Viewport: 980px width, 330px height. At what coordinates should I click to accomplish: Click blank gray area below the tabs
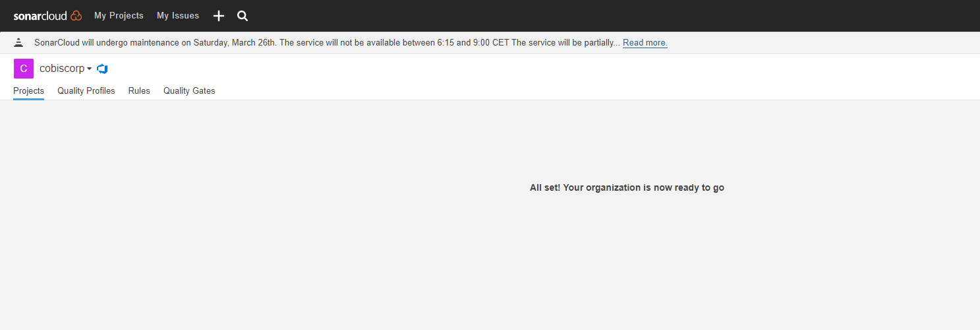tap(264, 251)
